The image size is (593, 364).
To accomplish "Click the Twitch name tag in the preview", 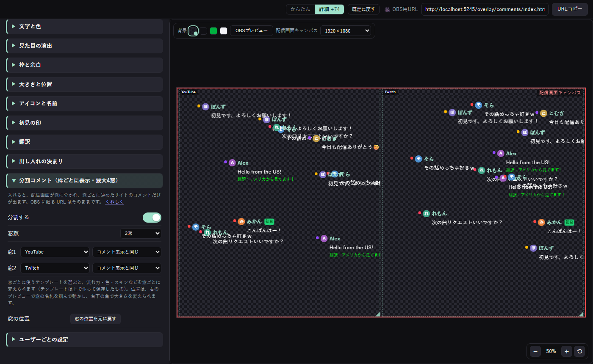I will coord(390,92).
